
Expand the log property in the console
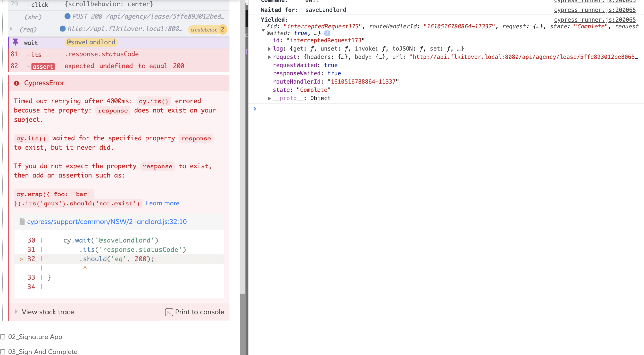coord(270,49)
